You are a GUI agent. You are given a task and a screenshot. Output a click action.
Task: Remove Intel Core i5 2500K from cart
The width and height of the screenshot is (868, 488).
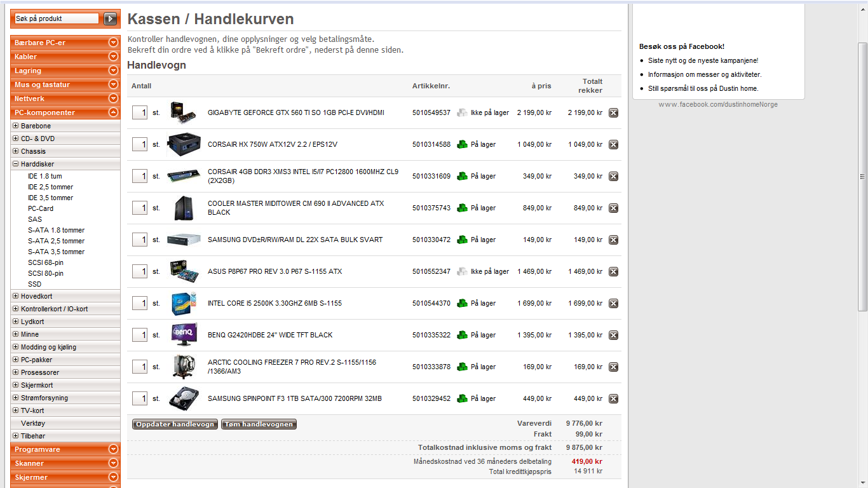(613, 303)
